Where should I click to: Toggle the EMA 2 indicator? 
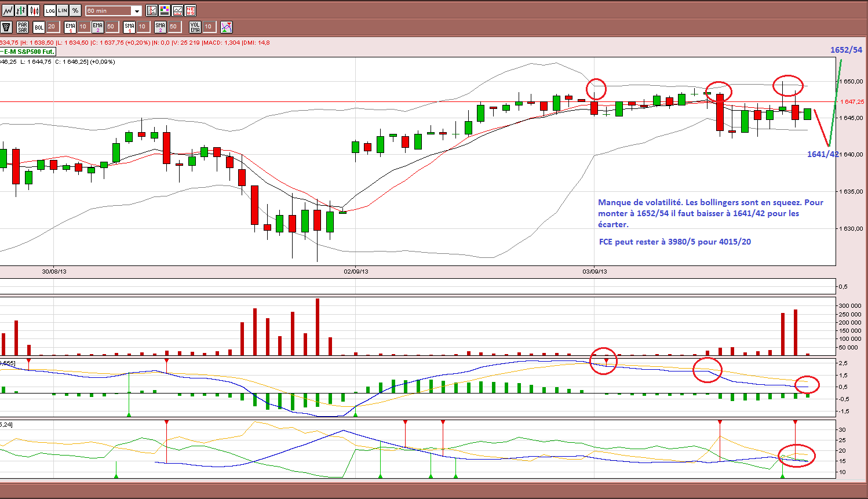click(x=97, y=27)
